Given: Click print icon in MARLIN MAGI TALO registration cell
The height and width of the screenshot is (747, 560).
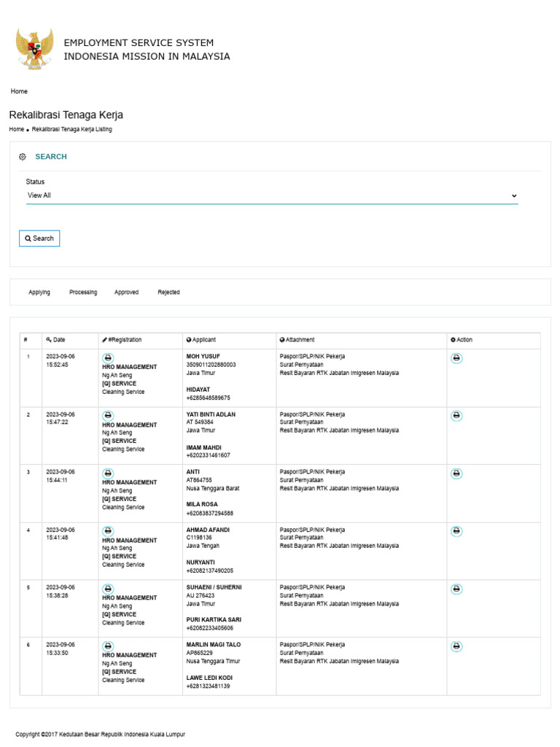Looking at the screenshot, I should tap(108, 646).
